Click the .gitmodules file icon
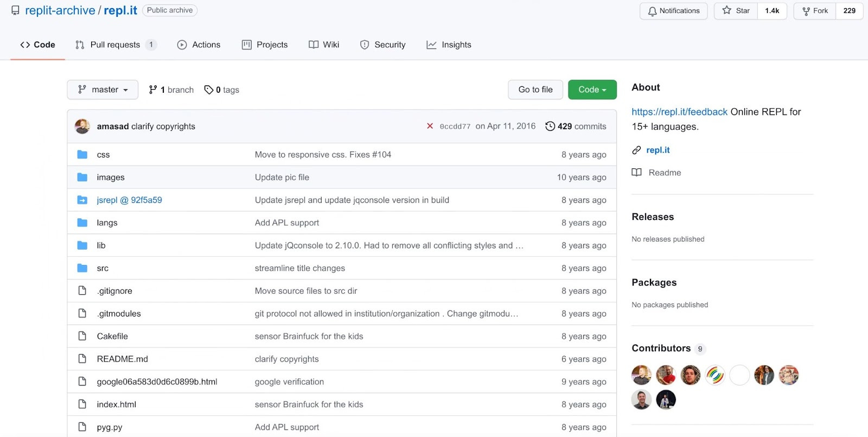Viewport: 868px width, 437px height. (82, 313)
